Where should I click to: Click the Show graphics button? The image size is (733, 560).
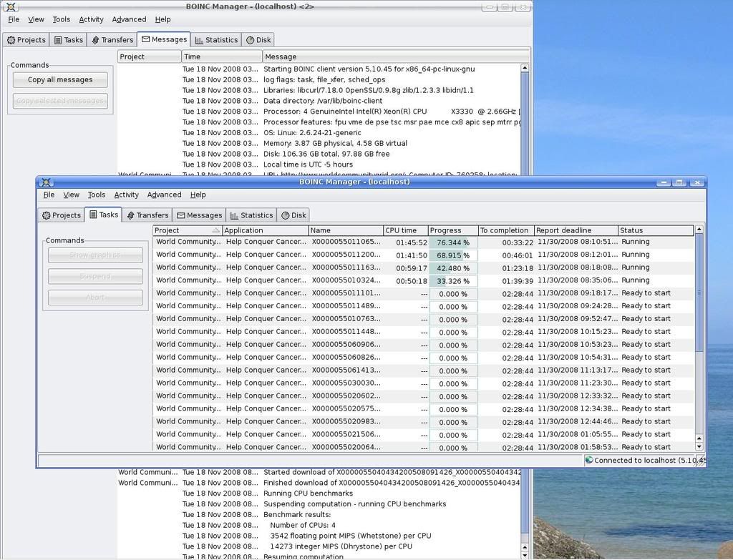95,255
